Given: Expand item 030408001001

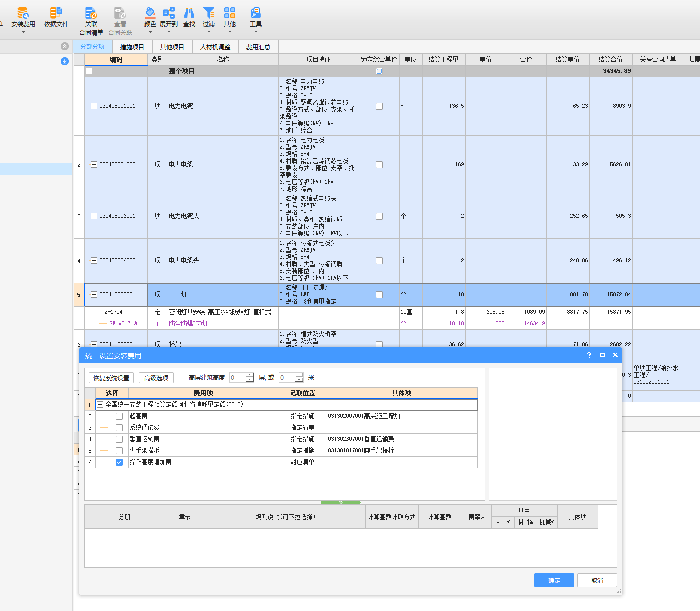Looking at the screenshot, I should point(94,106).
